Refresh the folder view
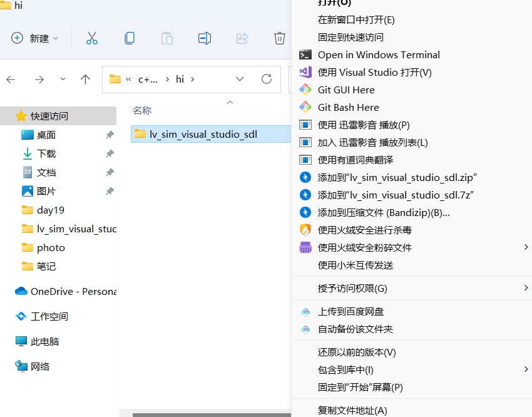Screen dimensions: 532x417 click(266, 79)
